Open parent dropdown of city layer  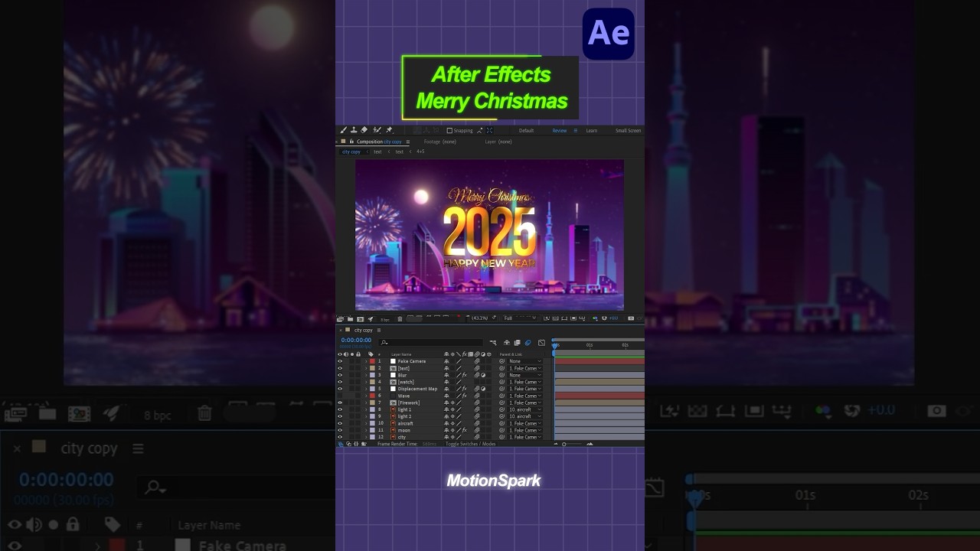click(525, 437)
